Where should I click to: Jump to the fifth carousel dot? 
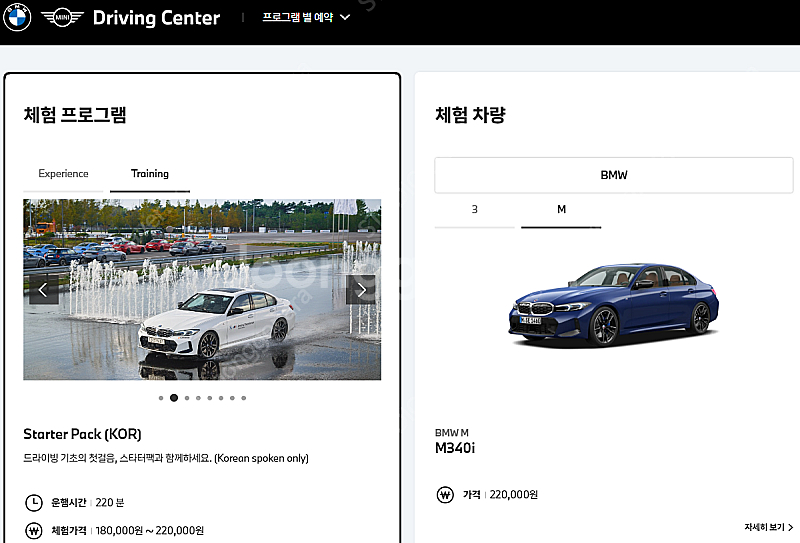pos(210,398)
